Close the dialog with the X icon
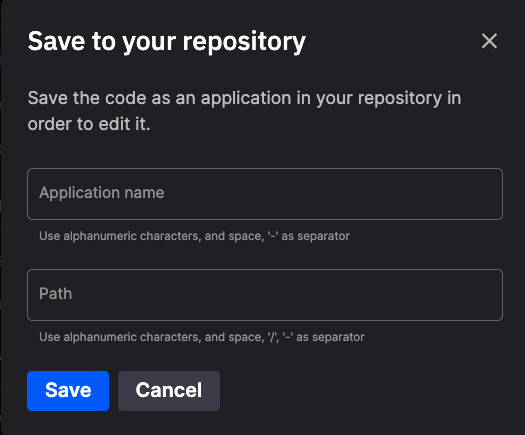Viewport: 525px width, 435px height. 489,41
